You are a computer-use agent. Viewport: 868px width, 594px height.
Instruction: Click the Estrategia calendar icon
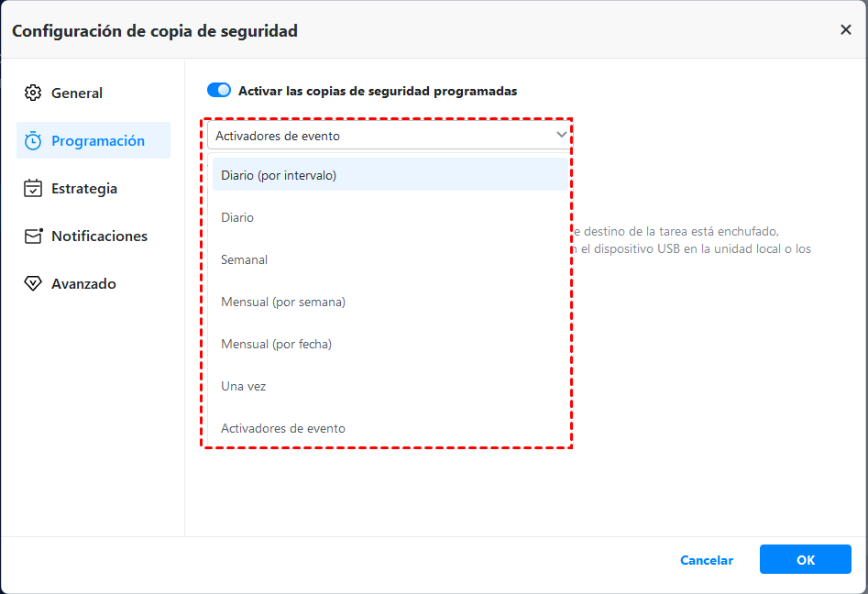click(x=33, y=189)
